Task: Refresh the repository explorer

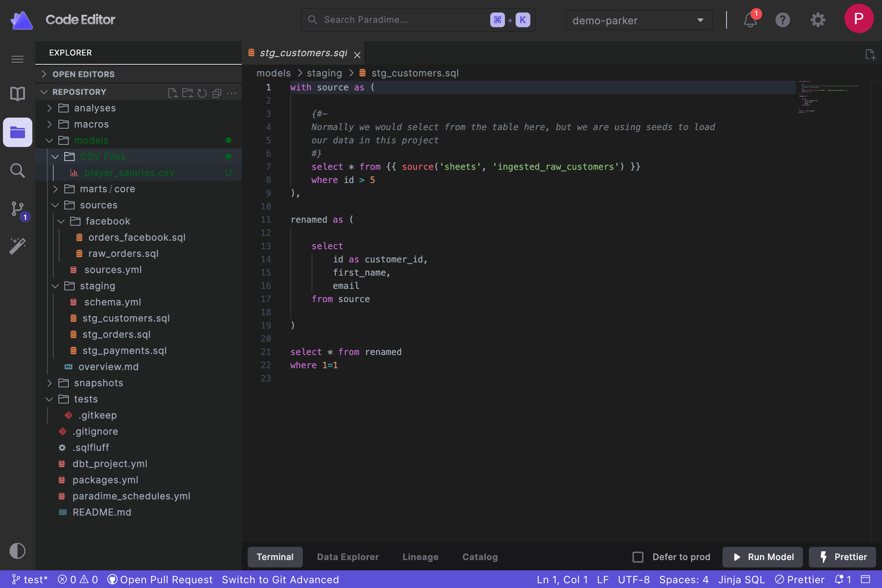Action: point(202,93)
